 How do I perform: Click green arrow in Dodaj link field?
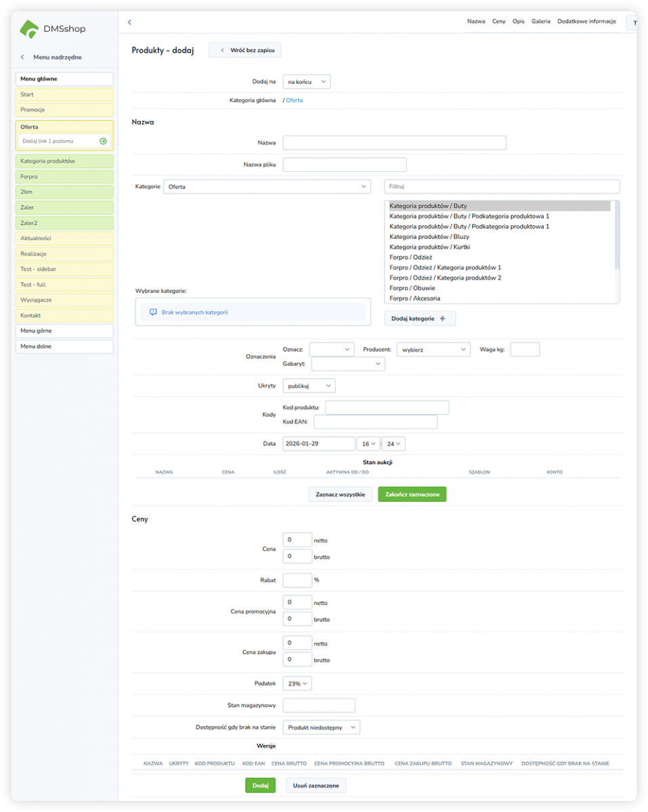103,141
